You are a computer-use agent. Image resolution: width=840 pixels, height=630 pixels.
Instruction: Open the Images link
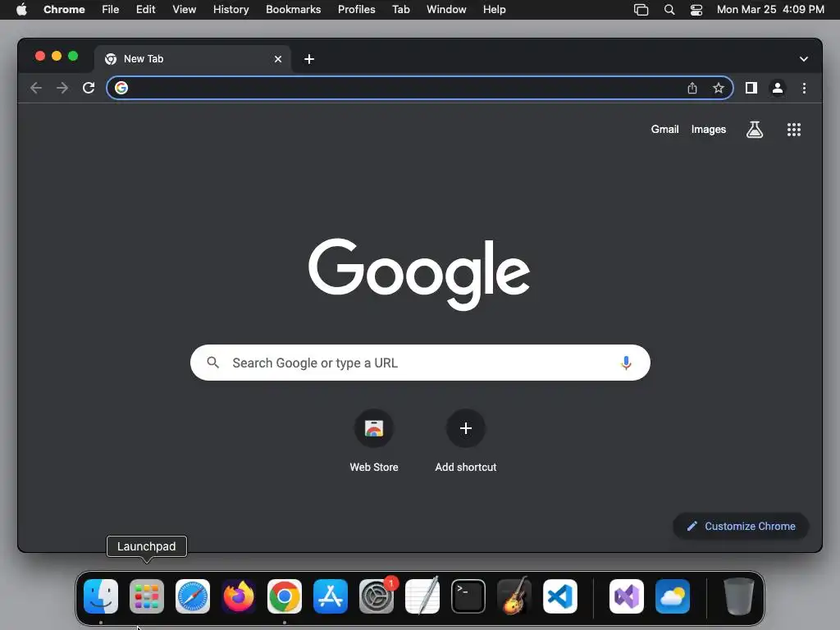[x=708, y=129]
